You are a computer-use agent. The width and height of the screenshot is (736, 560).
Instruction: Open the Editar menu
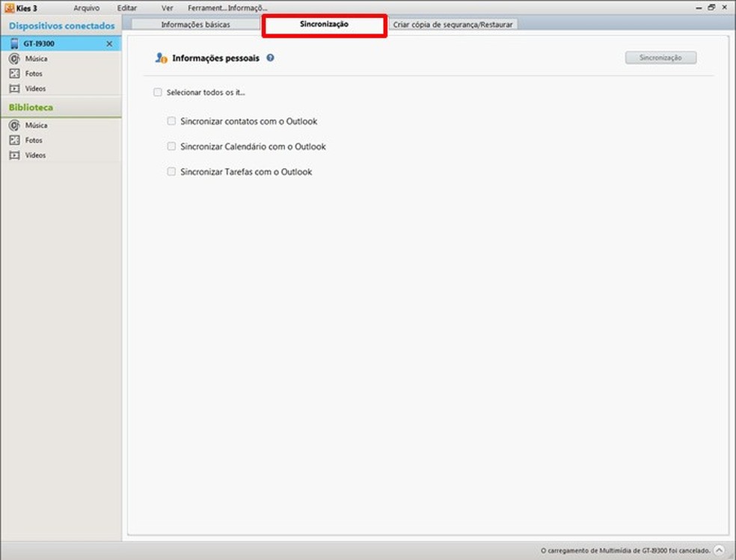tap(126, 8)
